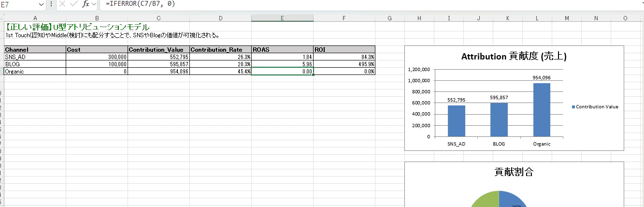Select column O header
644x207 pixels.
pyautogui.click(x=626, y=18)
